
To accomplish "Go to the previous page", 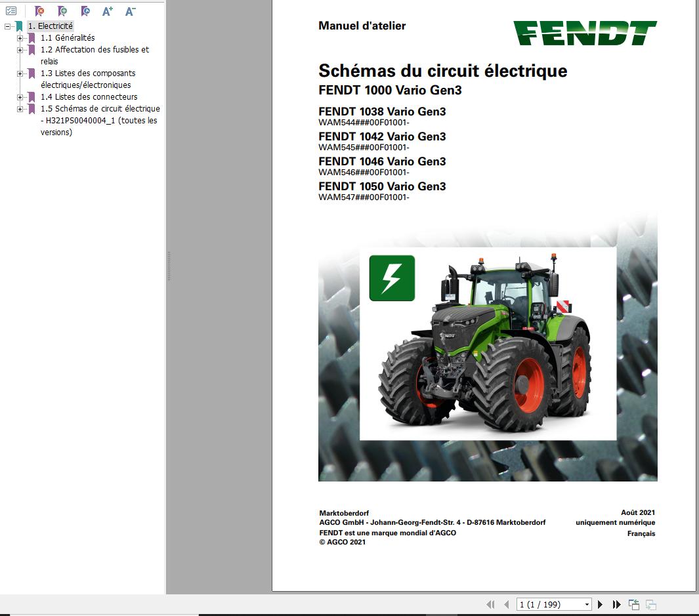I will pos(507,604).
